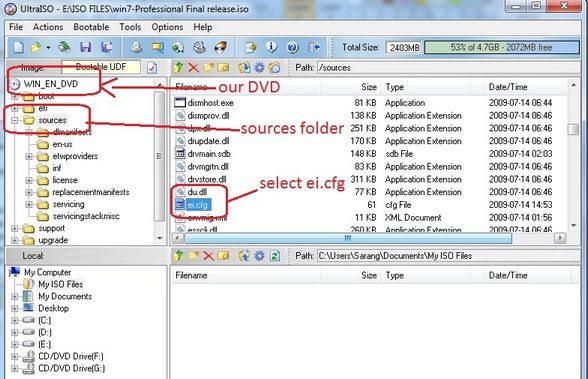
Task: Click New Folder icon in Local pane toolbar
Action: coord(194,256)
